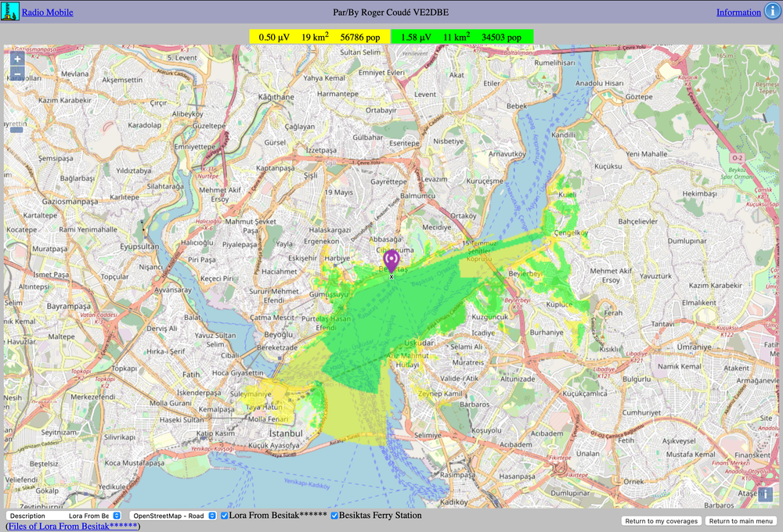This screenshot has height=532, width=783.
Task: Zoom out using the map minus icon
Action: (x=16, y=74)
